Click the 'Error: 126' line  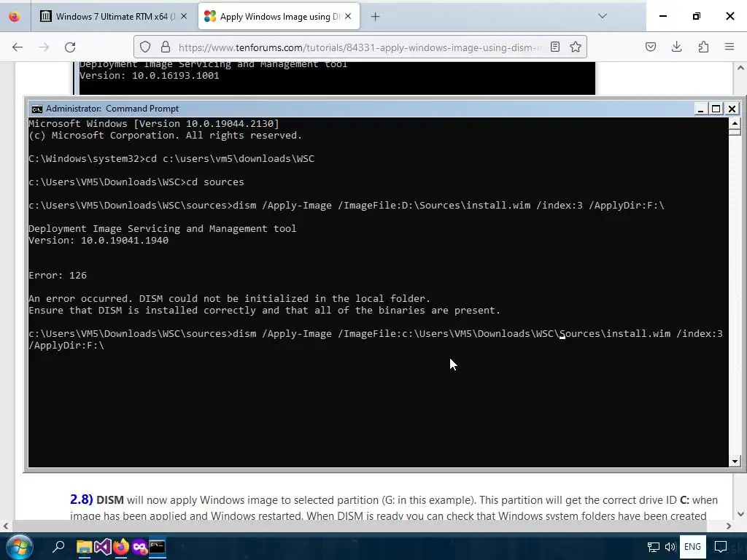(58, 275)
